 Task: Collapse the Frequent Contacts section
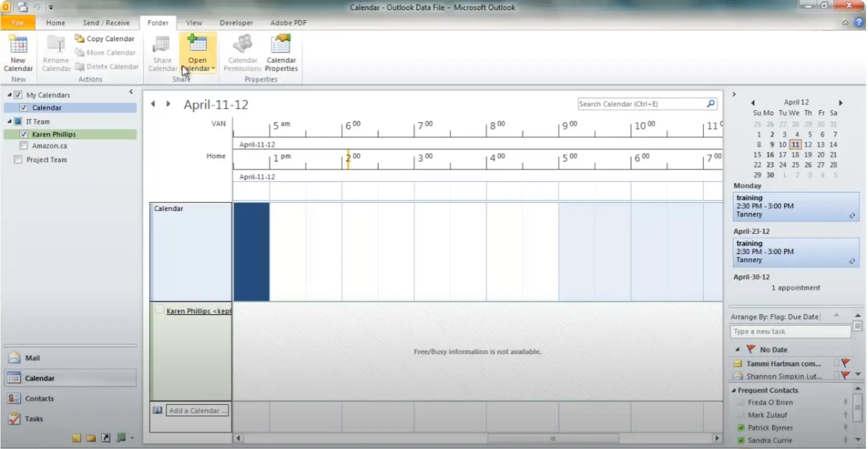[x=734, y=390]
